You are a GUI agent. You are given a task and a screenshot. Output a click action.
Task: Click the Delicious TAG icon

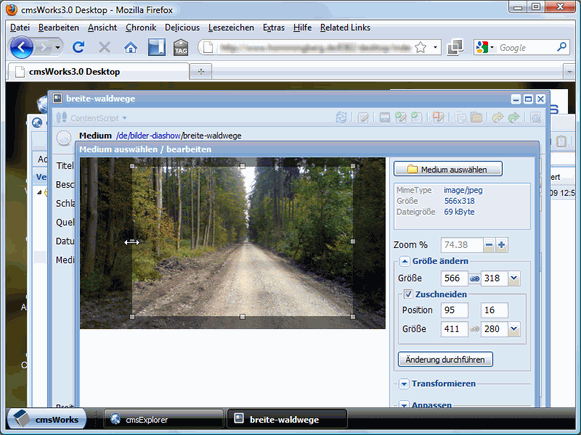pyautogui.click(x=181, y=47)
